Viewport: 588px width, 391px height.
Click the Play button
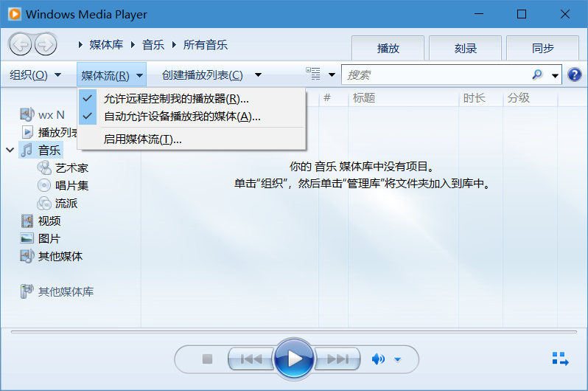click(x=294, y=359)
